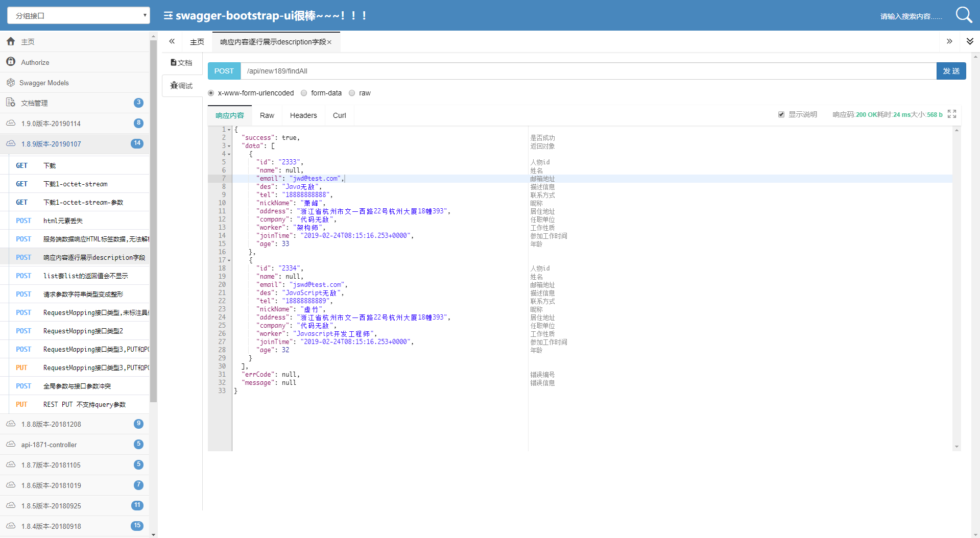This screenshot has width=980, height=538.
Task: Click the cloud icon beside 1.8.8版本-20181208
Action: pyautogui.click(x=11, y=424)
